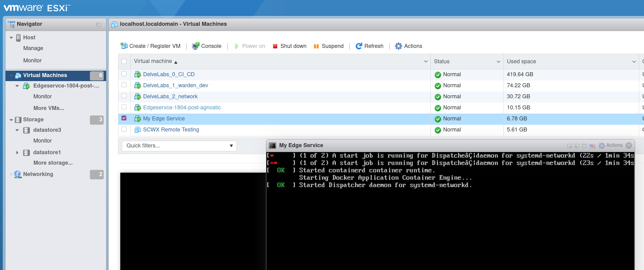Open the My Edge Service VM link
The width and height of the screenshot is (644, 270).
[164, 119]
